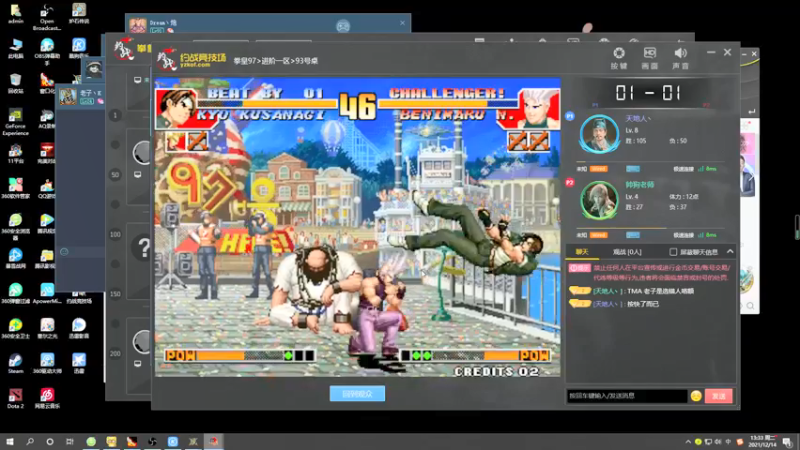Click the platform logo in the title bar
This screenshot has height=450, width=800.
[x=191, y=60]
